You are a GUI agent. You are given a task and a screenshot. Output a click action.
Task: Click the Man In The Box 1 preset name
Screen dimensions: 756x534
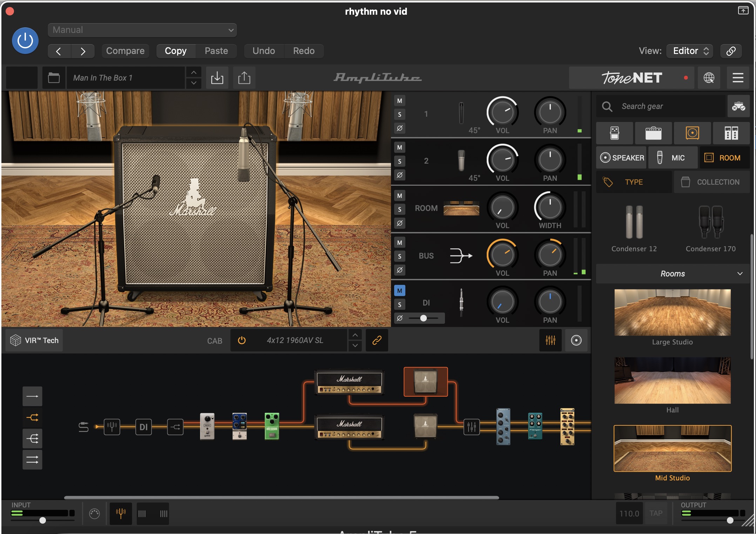(126, 78)
